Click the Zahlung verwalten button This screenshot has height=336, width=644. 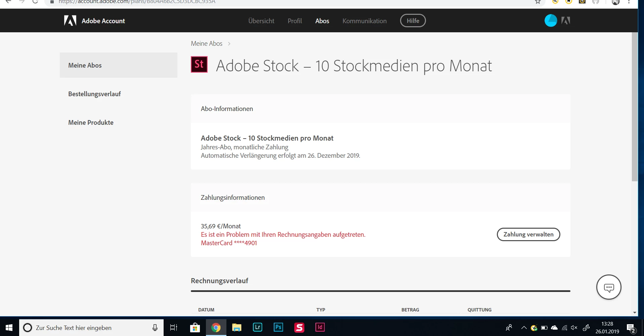point(528,234)
